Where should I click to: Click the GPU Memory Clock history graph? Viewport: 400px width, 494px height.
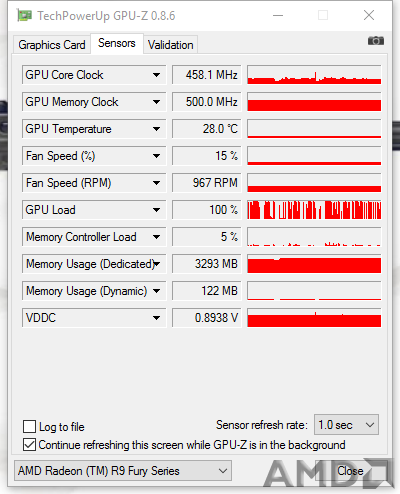pos(314,102)
